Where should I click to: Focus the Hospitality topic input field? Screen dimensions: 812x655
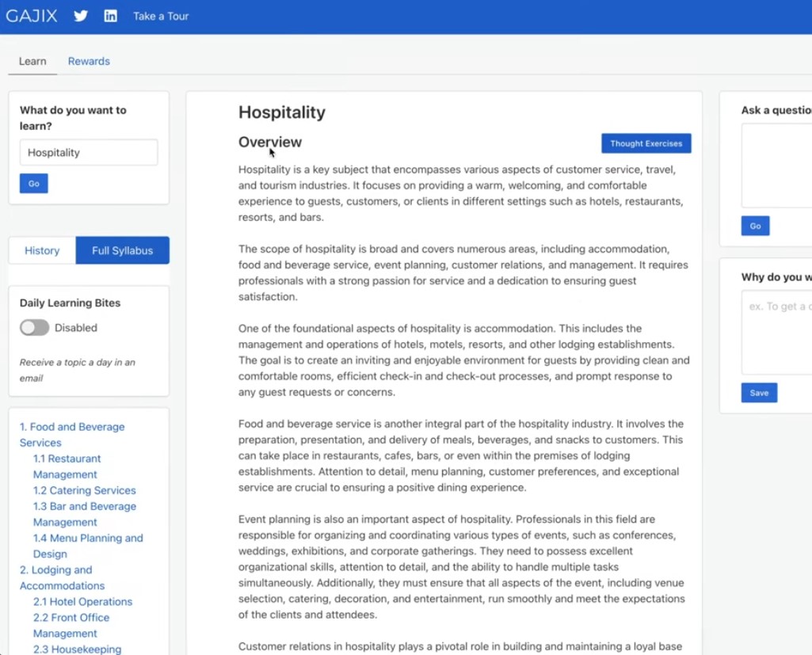(x=89, y=153)
